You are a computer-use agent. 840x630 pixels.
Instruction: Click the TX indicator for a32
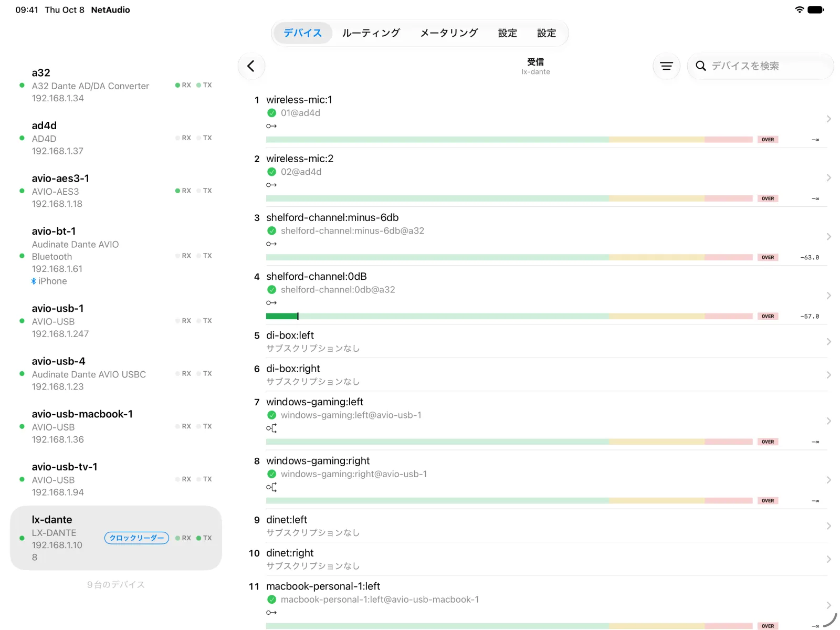[204, 85]
